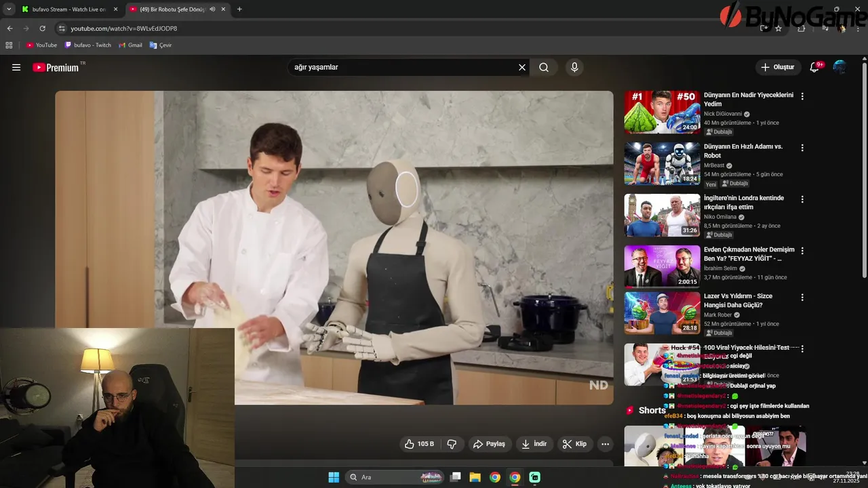Screen dimensions: 868x488
Task: Open options for Dünyanın En Nadir Yiyeceklerini video
Action: 802,96
